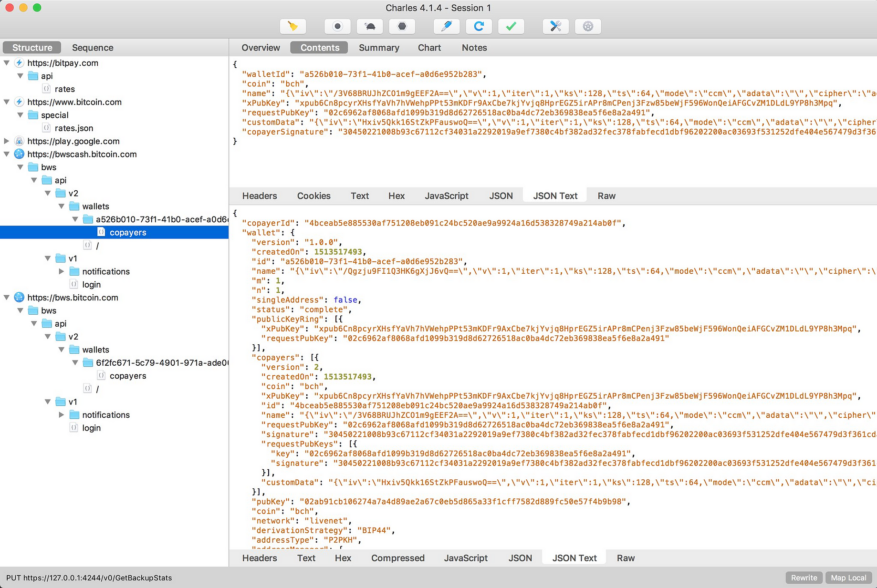This screenshot has width=877, height=588.
Task: Click the Rewrite button in status bar
Action: coord(804,578)
